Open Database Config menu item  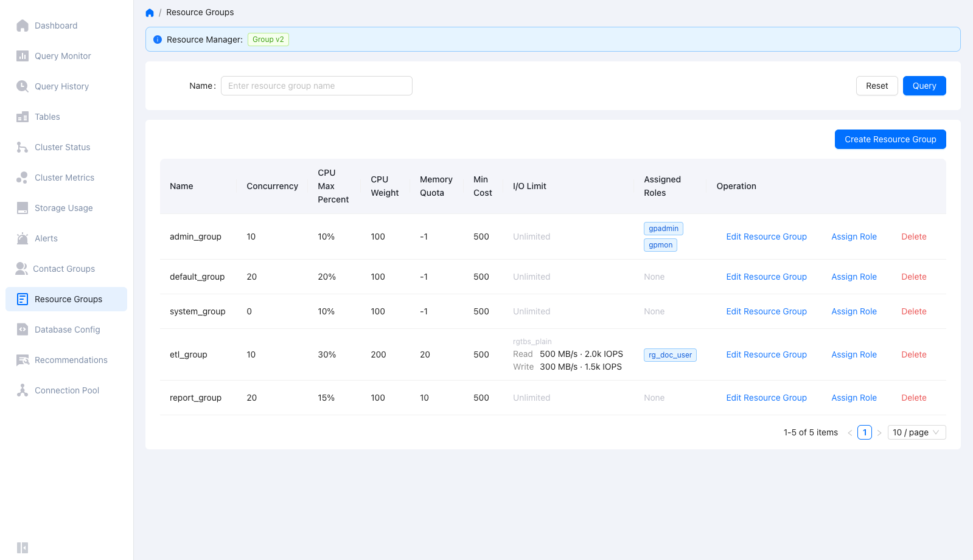(x=66, y=330)
